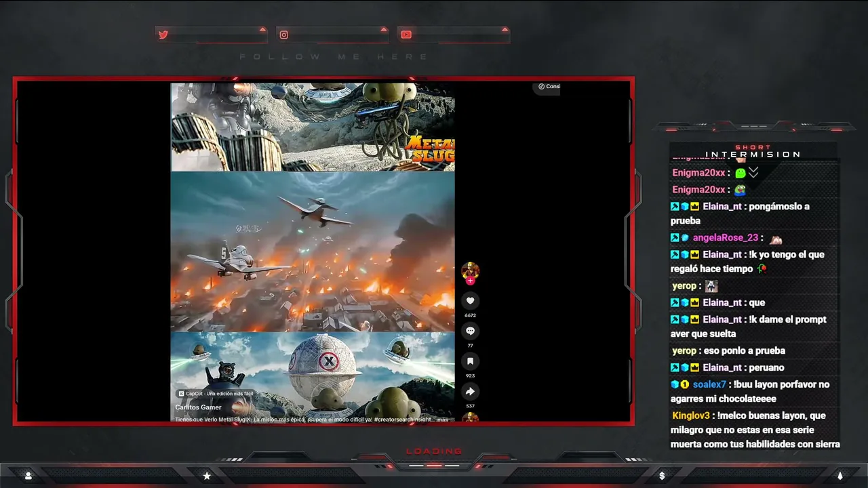Click the Metal Slug logo in the video
Viewport: 868px width, 488px height.
[430, 148]
